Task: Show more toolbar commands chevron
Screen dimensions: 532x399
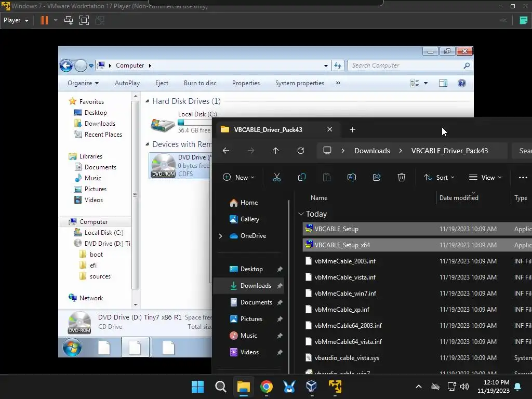Action: (338, 83)
